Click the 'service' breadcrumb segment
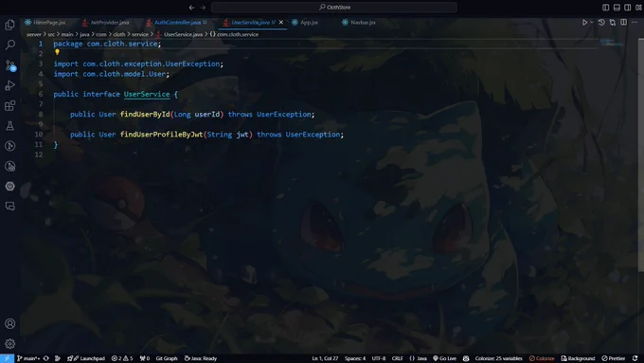The image size is (644, 363). 140,34
